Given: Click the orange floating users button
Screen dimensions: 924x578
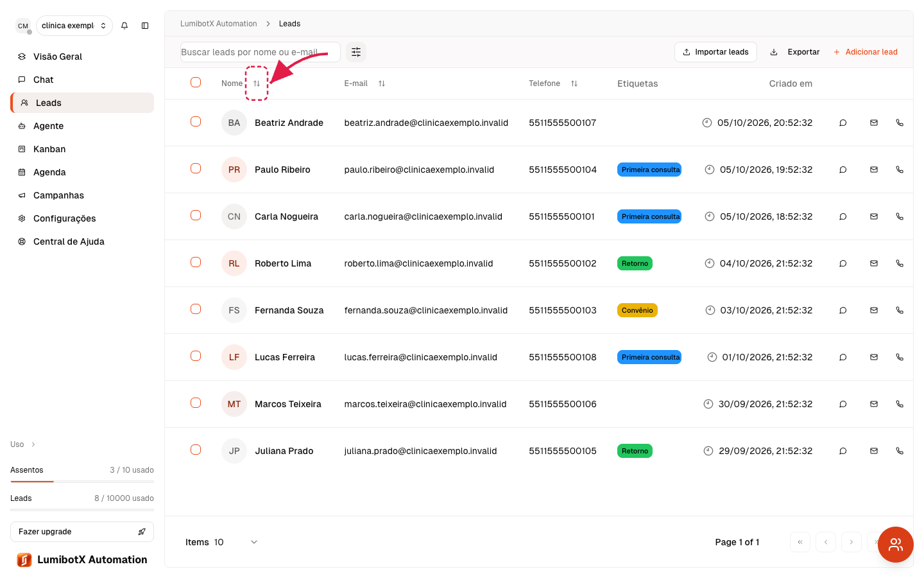Looking at the screenshot, I should 896,545.
